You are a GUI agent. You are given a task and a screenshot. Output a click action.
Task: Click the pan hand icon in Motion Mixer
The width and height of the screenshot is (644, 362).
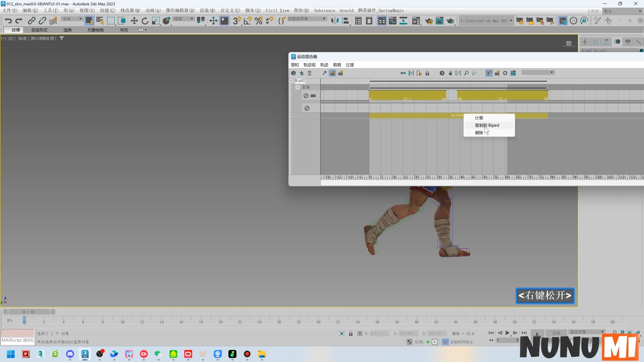pyautogui.click(x=450, y=73)
